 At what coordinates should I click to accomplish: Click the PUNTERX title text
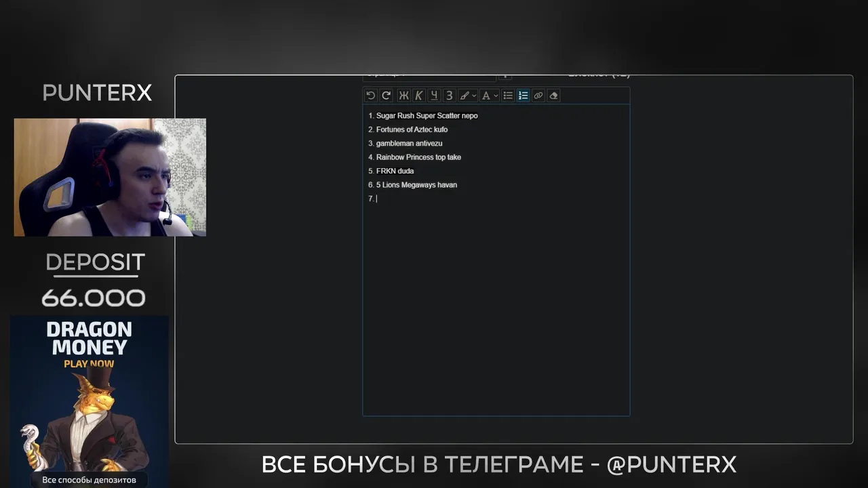click(x=97, y=93)
